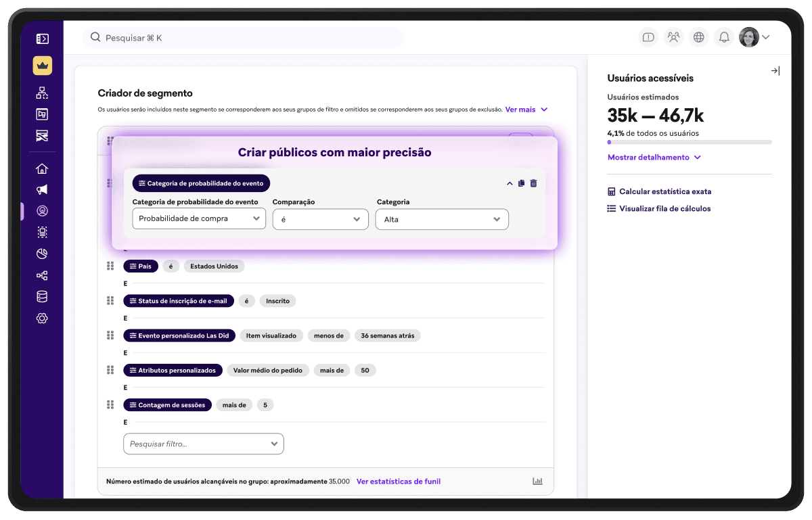The height and width of the screenshot is (520, 812).
Task: Select the megaphone campaigns icon in sidebar
Action: (x=42, y=189)
